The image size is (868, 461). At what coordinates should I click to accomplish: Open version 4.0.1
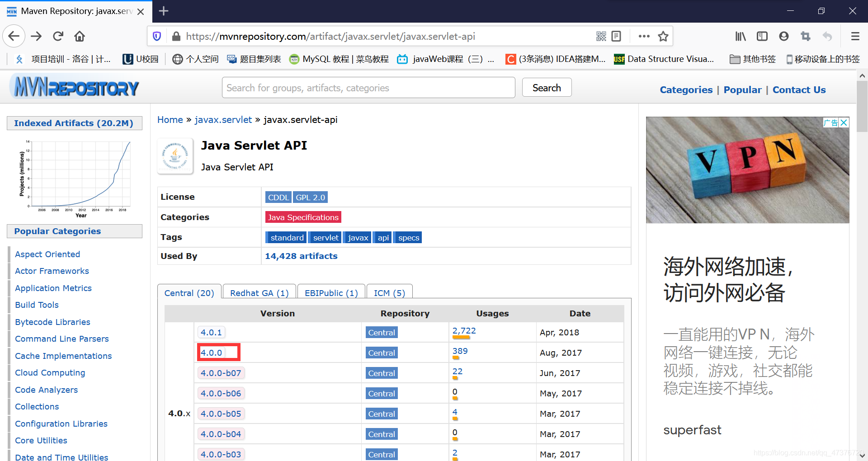[x=211, y=332]
